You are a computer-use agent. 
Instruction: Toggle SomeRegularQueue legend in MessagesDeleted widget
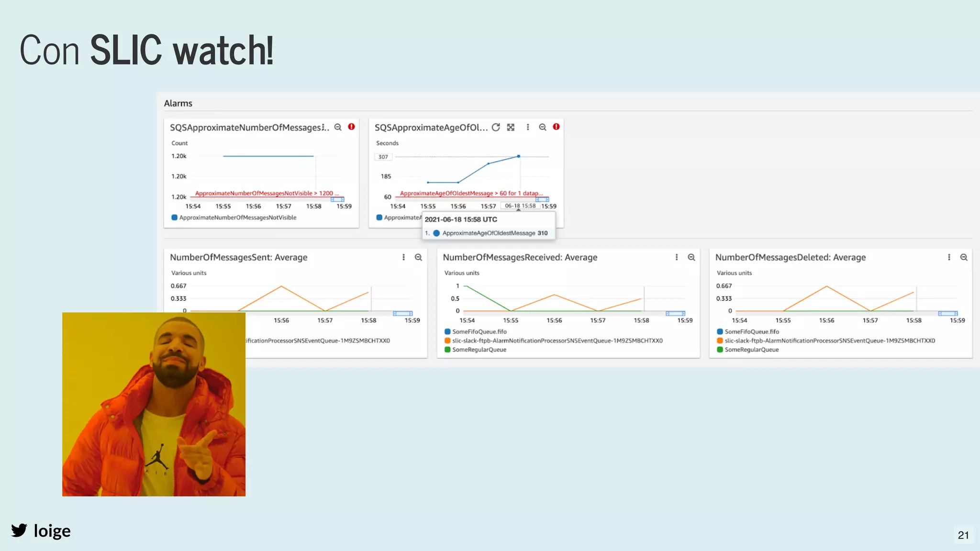click(751, 350)
